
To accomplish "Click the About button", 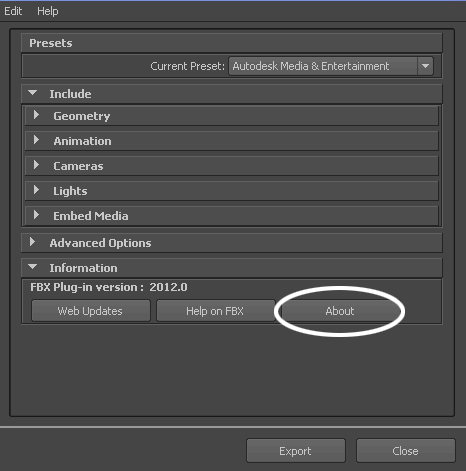I will coord(340,311).
